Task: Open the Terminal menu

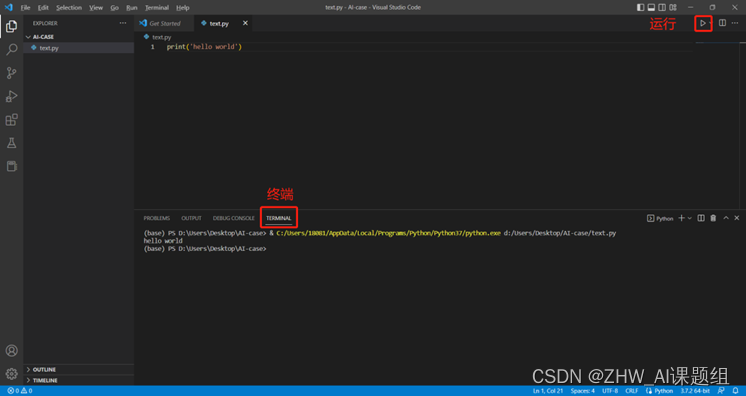Action: pyautogui.click(x=157, y=7)
